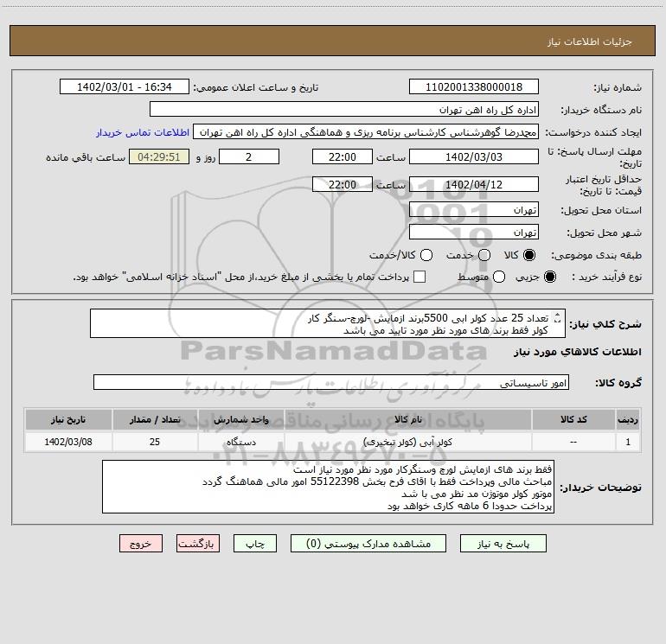Image resolution: width=666 pixels, height=644 pixels.
Task: Click the days remaining field showing 2
Action: point(249,157)
